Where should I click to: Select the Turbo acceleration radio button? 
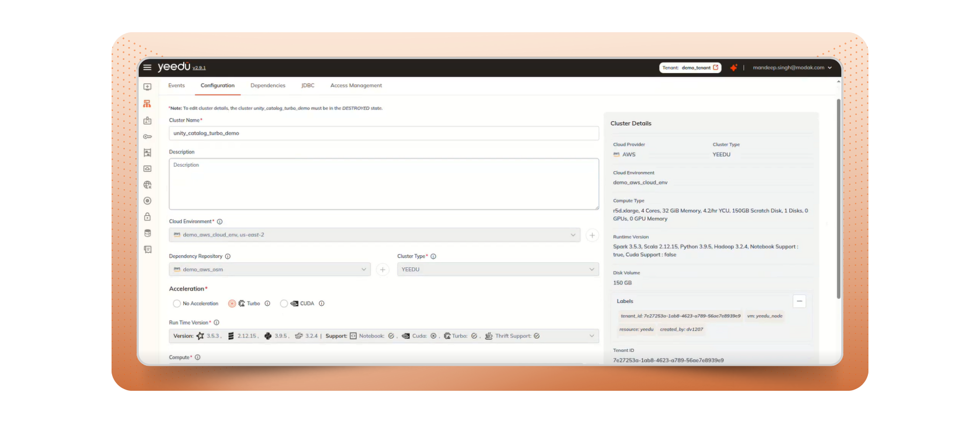[x=232, y=304]
